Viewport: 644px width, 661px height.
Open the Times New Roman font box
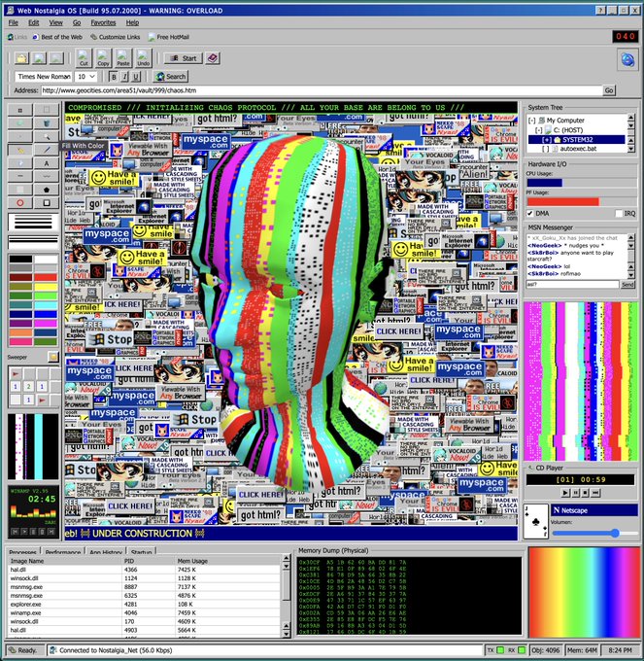[44, 77]
